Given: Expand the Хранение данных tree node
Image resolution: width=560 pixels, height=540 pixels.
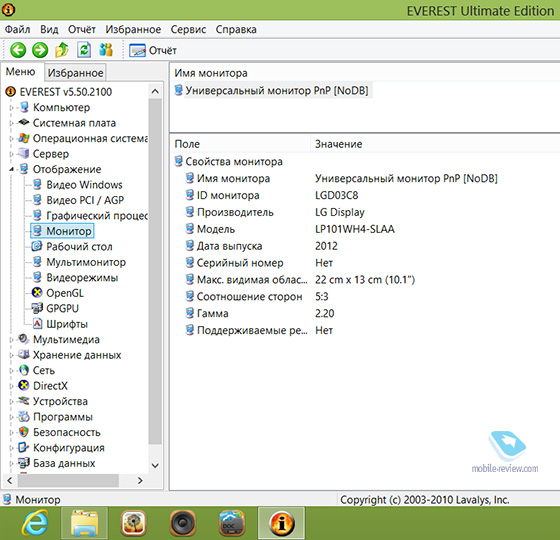Looking at the screenshot, I should pos(11,355).
